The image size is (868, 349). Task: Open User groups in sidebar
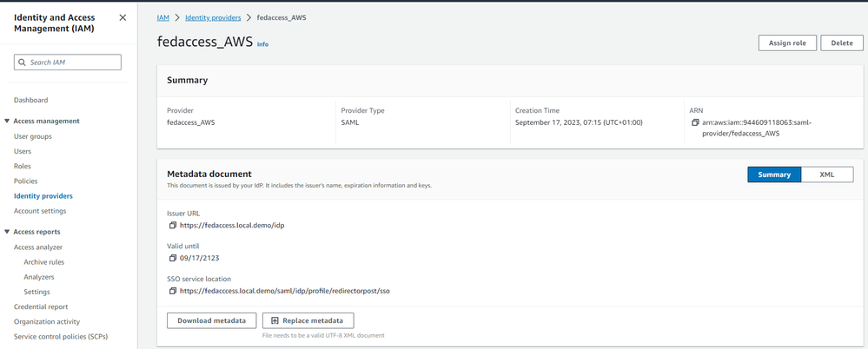[33, 136]
